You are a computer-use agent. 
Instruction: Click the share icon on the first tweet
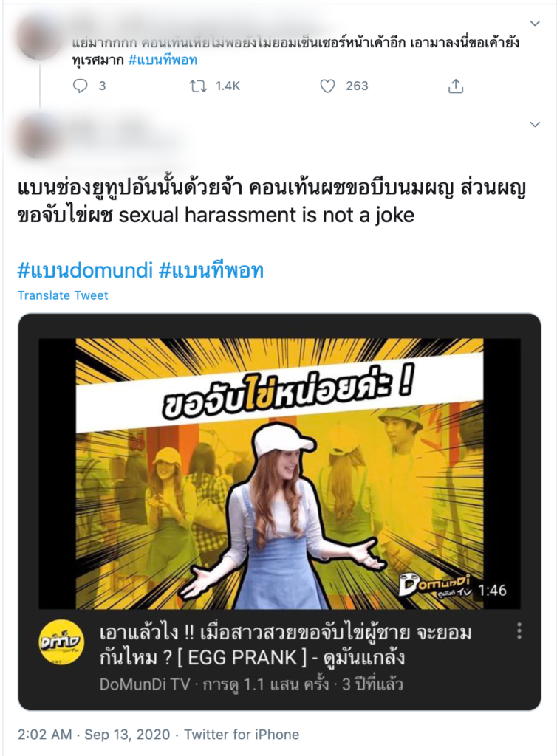click(456, 86)
